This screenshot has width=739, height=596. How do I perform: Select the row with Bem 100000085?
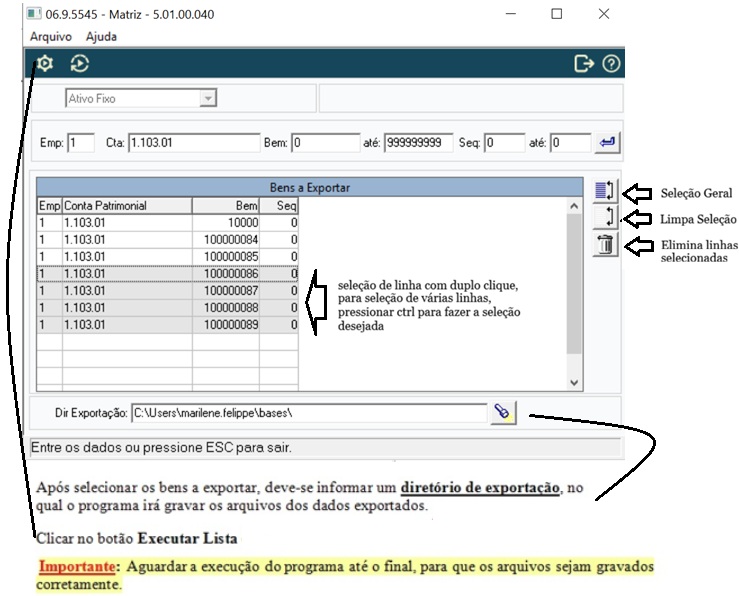[167, 256]
